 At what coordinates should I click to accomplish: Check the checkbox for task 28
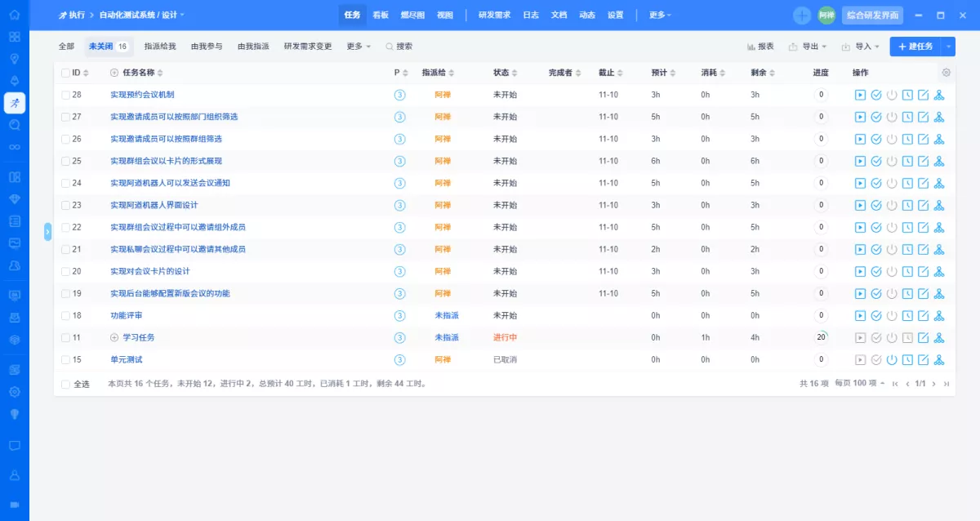(x=66, y=95)
